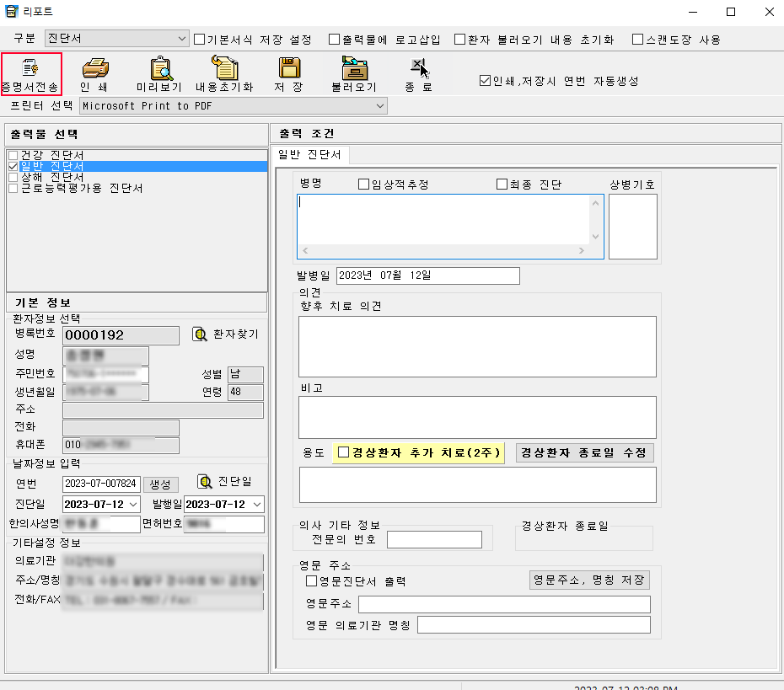Enable the 임상적추정 checkbox
Viewport: 784px width, 690px height.
coord(364,185)
